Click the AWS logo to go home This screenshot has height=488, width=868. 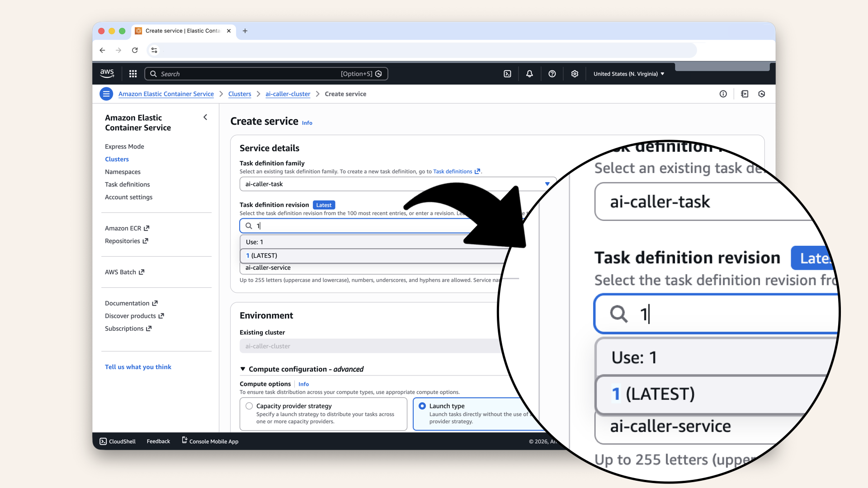click(107, 73)
